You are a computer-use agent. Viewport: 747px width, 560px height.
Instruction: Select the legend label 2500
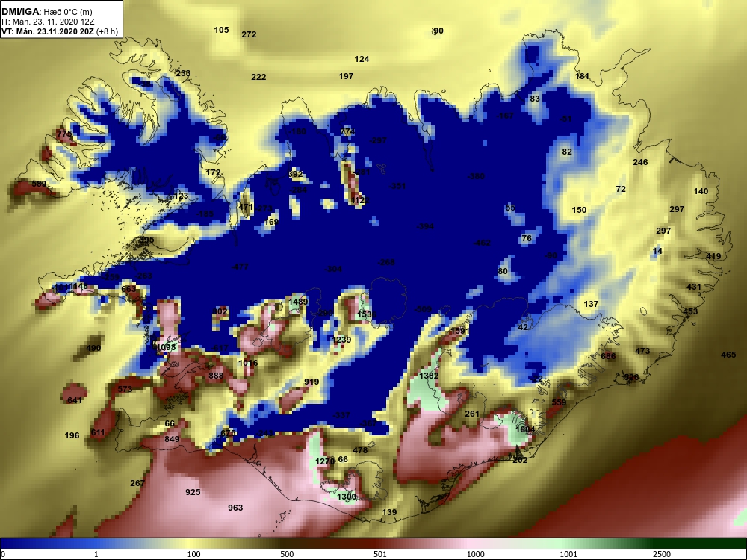coord(662,554)
